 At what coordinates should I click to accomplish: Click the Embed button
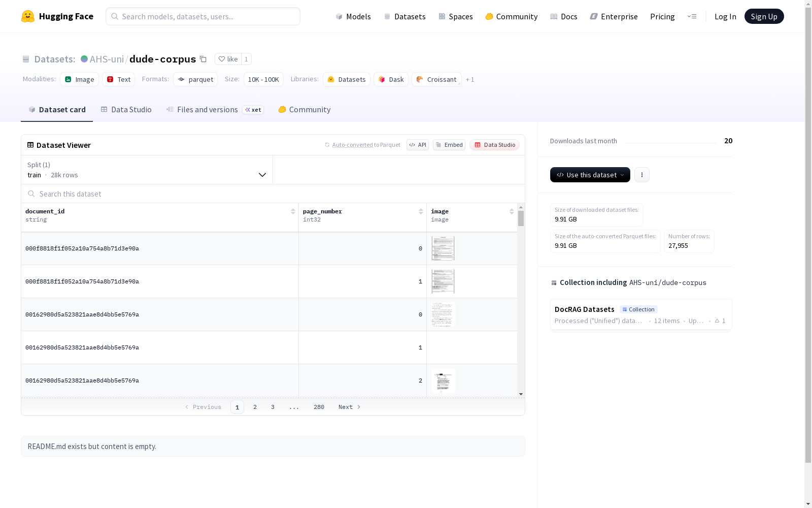(x=449, y=145)
